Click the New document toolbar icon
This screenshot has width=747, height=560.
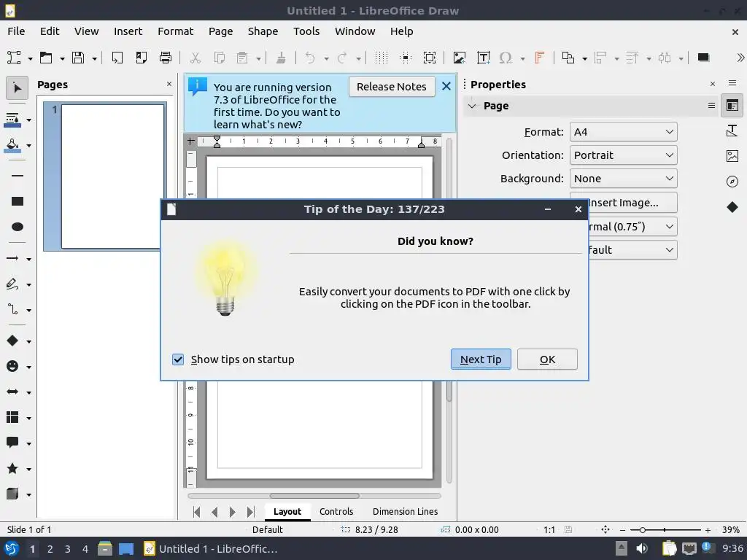click(14, 58)
